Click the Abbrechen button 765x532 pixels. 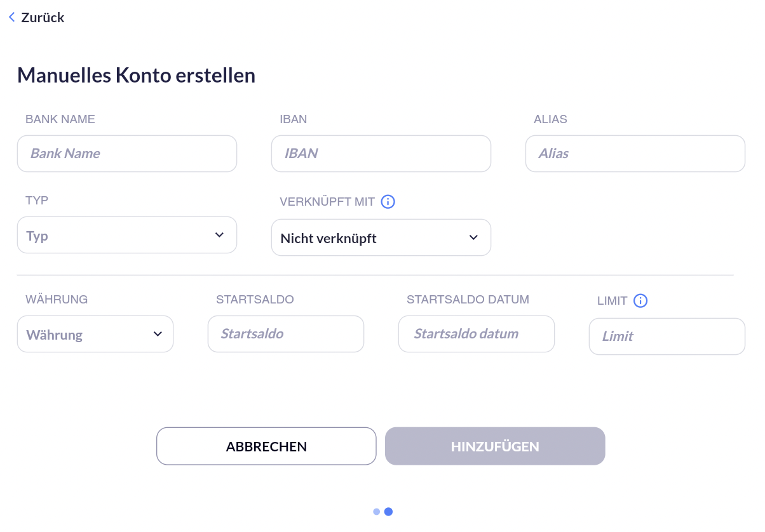click(266, 446)
